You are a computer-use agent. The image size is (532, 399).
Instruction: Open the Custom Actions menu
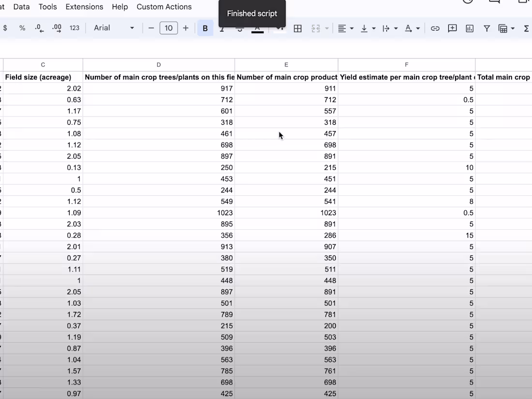coord(164,7)
